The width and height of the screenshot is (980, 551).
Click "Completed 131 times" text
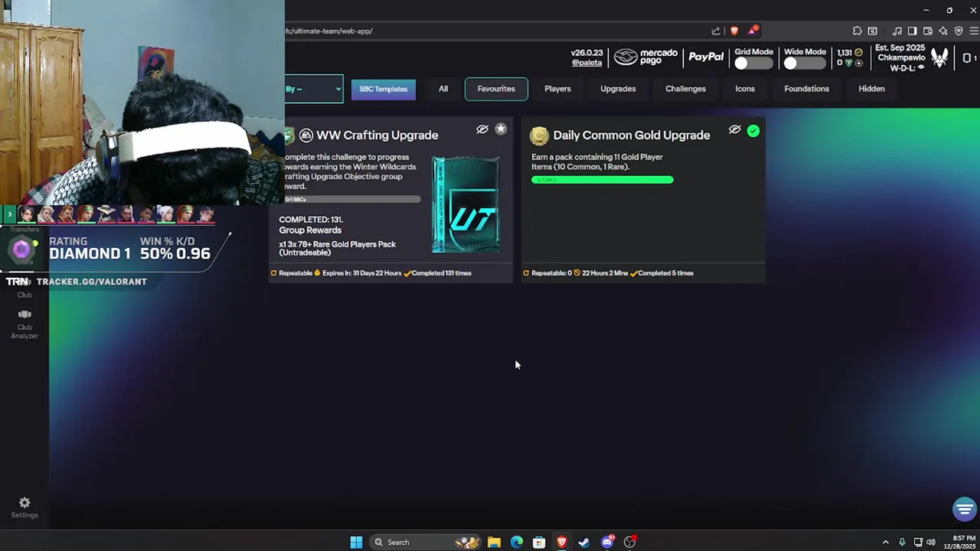click(442, 273)
